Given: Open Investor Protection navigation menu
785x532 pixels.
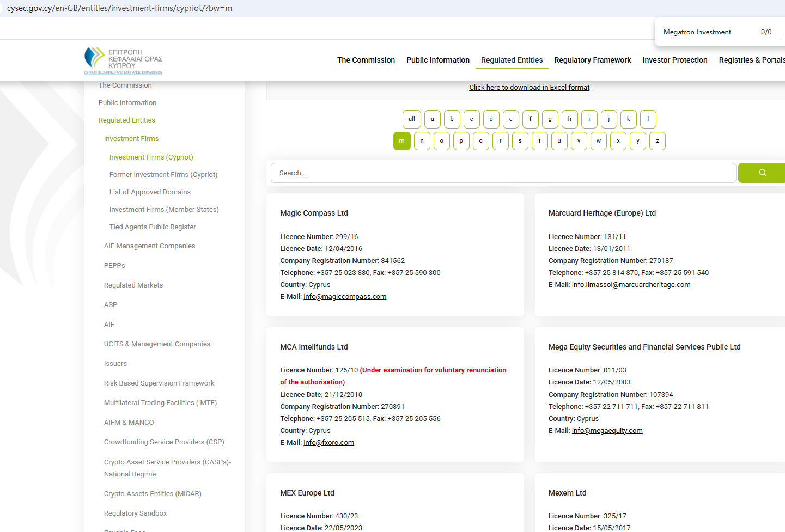Looking at the screenshot, I should point(674,60).
